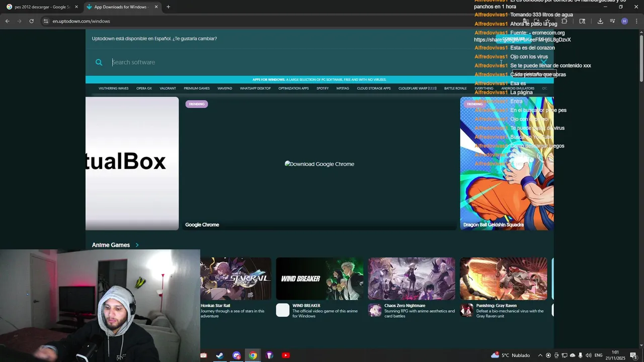644x362 pixels.
Task: Click the Spanish language suggestion text
Action: 154,39
